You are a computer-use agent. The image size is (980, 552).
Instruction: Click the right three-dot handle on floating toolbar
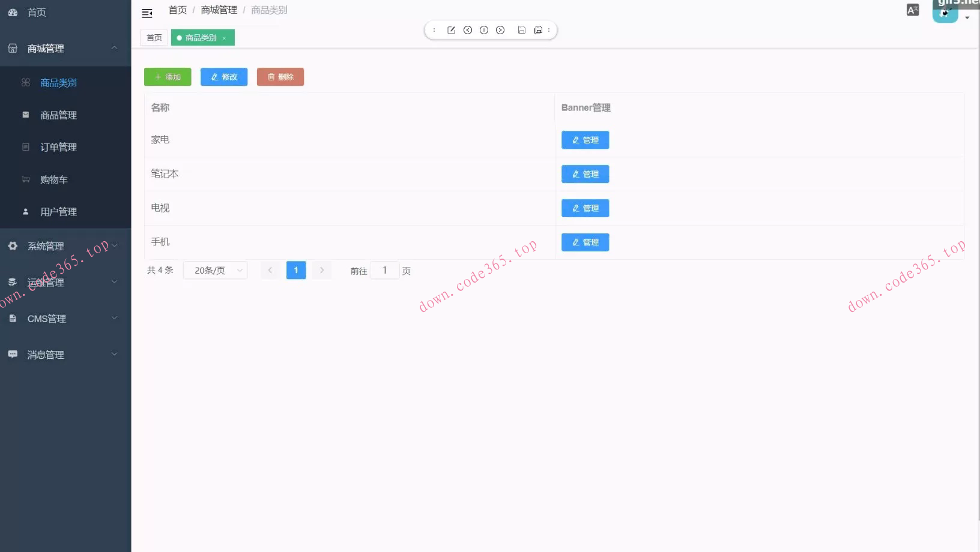pyautogui.click(x=549, y=30)
